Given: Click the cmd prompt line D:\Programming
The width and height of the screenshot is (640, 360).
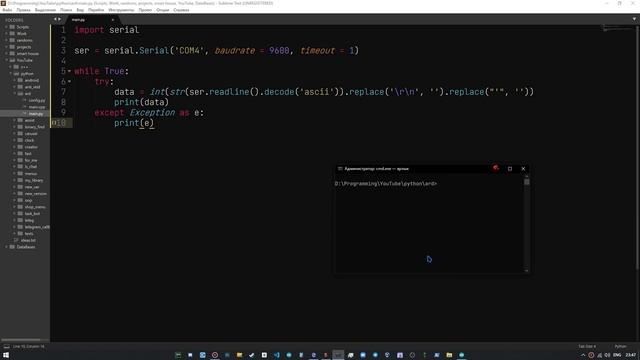Looking at the screenshot, I should coord(386,184).
